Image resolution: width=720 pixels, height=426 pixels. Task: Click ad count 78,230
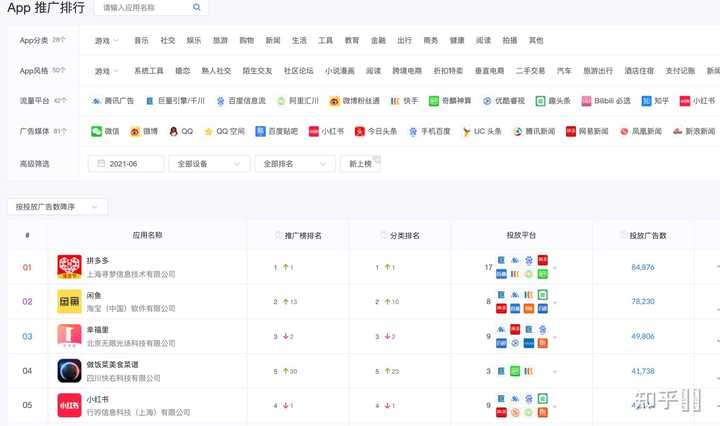[643, 302]
